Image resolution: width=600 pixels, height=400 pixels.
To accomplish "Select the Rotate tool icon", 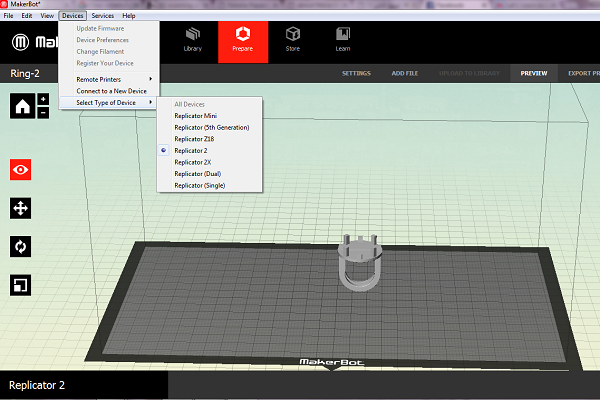I will coord(20,247).
